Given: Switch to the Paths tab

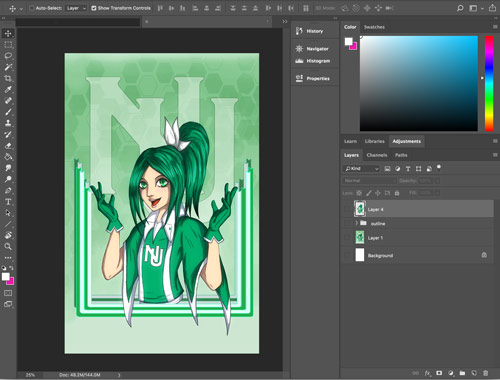Looking at the screenshot, I should point(401,155).
